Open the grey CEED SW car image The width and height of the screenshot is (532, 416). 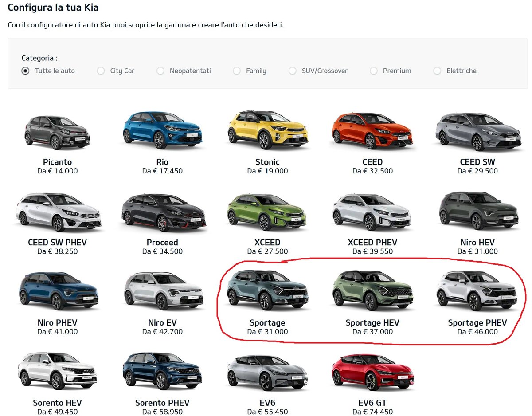tap(477, 132)
